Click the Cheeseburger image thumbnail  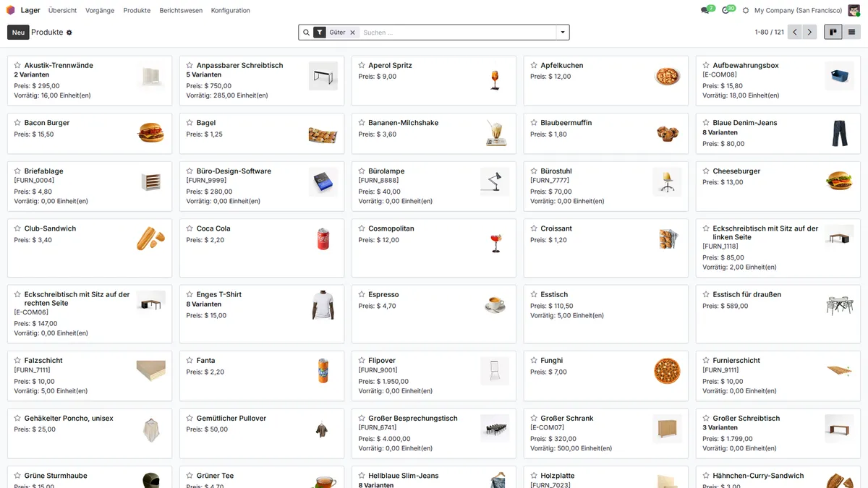(839, 181)
